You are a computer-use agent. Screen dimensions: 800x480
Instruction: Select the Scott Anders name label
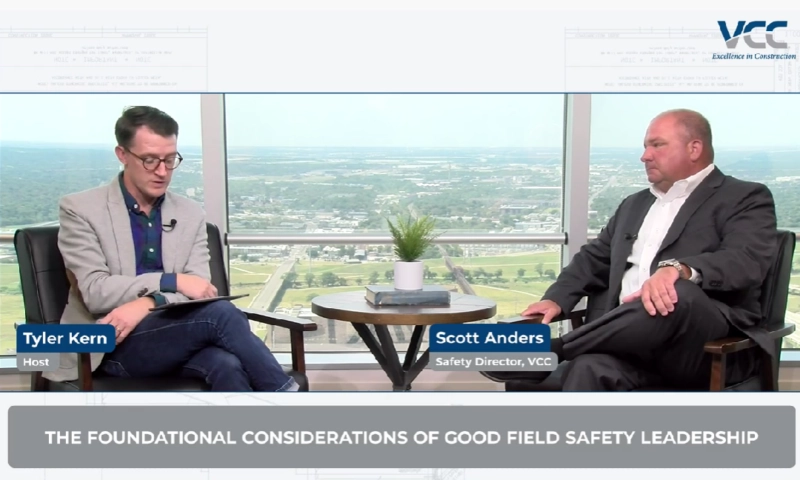(x=490, y=338)
